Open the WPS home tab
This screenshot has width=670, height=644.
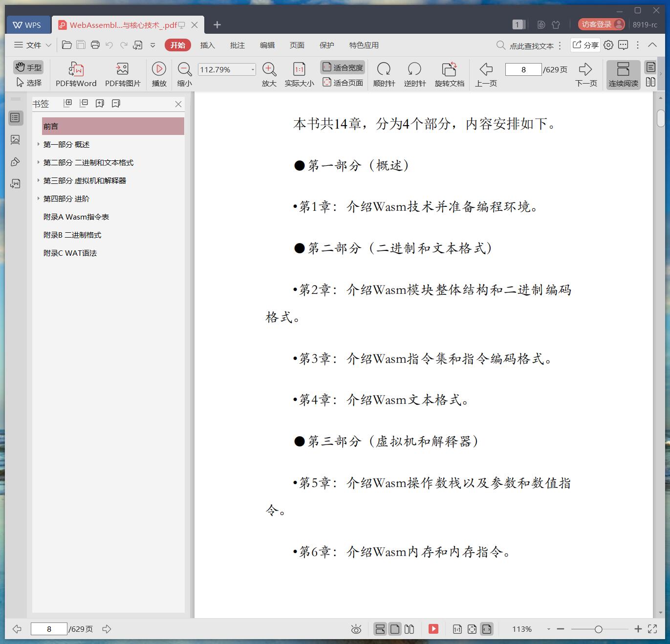(27, 25)
